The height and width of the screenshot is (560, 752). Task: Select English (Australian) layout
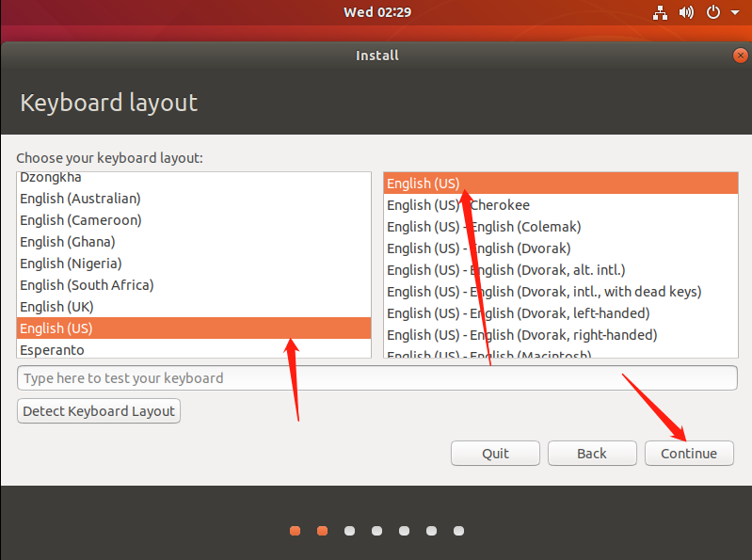coord(194,199)
